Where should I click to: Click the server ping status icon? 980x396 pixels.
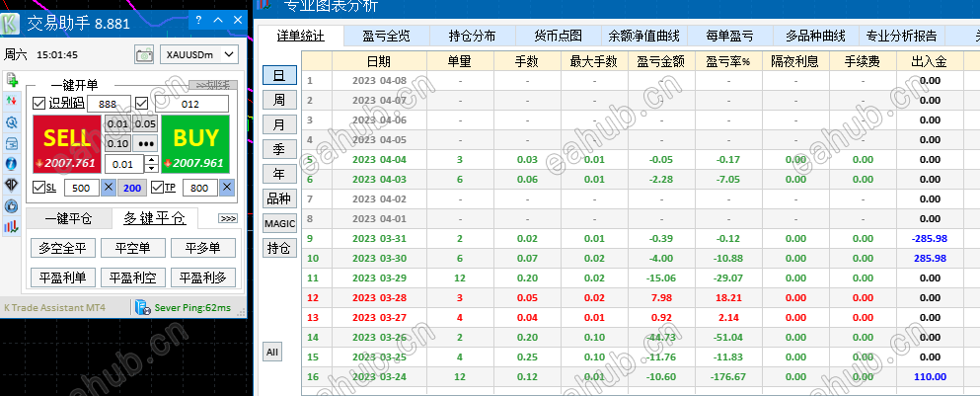142,307
